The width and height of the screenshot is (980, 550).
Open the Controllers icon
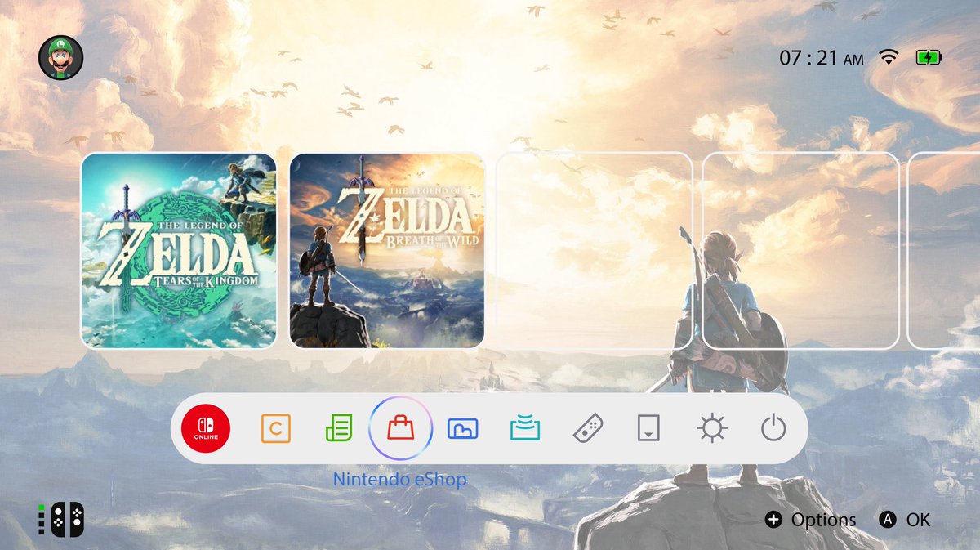(588, 428)
